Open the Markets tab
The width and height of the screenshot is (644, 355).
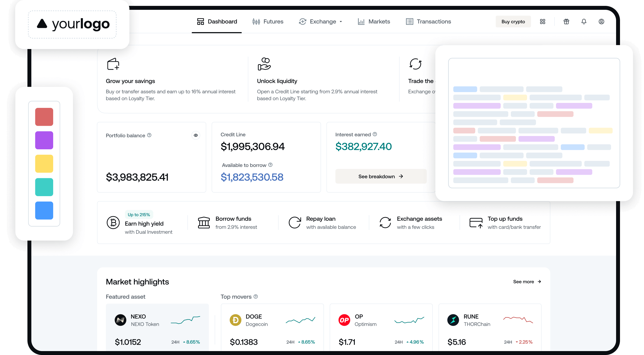(374, 22)
